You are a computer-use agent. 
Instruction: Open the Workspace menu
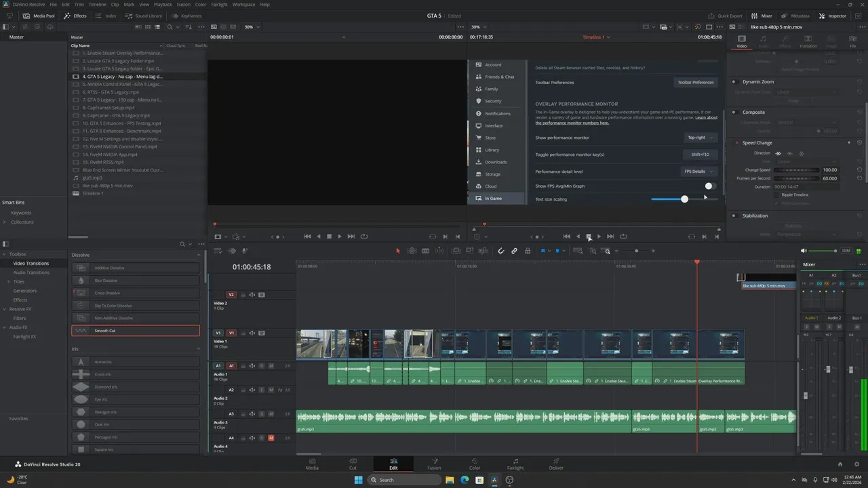point(243,5)
